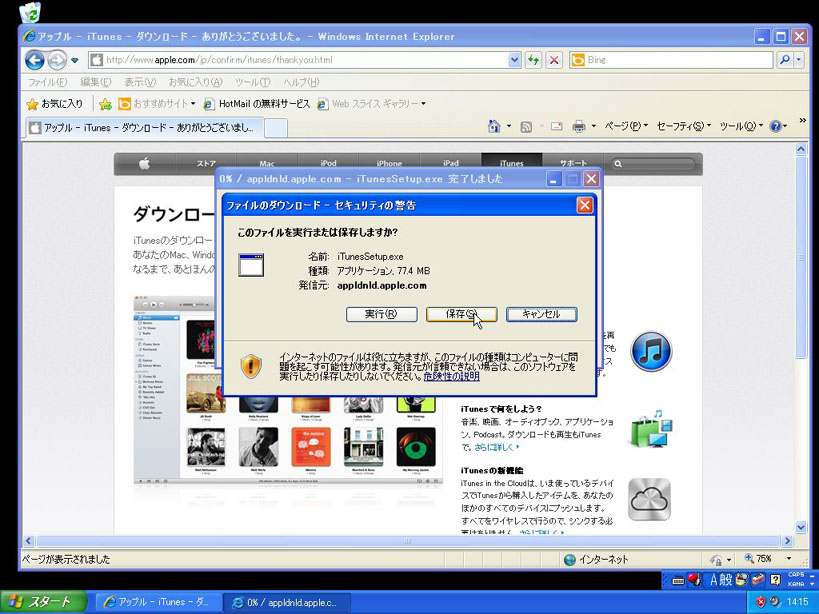Screen dimensions: 819x614
Task: Click the キャンセル button in download dialog
Action: 542,314
